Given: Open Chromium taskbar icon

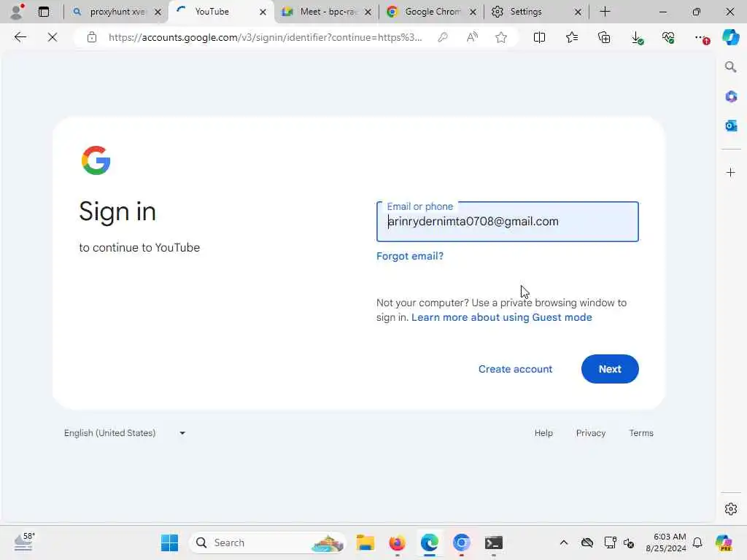Looking at the screenshot, I should point(461,542).
